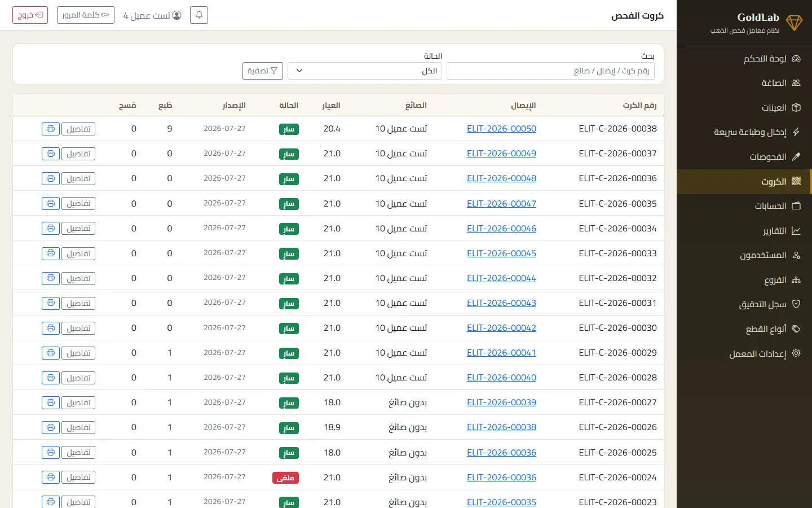Open the الحالة status dropdown

tap(365, 71)
